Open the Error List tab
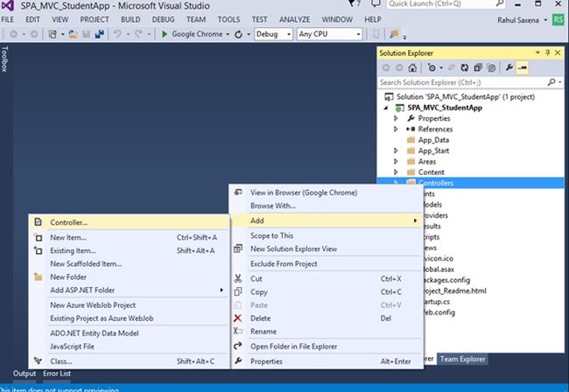The width and height of the screenshot is (569, 392). [57, 374]
